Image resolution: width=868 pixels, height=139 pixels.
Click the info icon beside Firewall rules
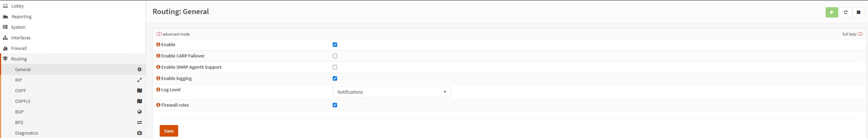(x=158, y=105)
